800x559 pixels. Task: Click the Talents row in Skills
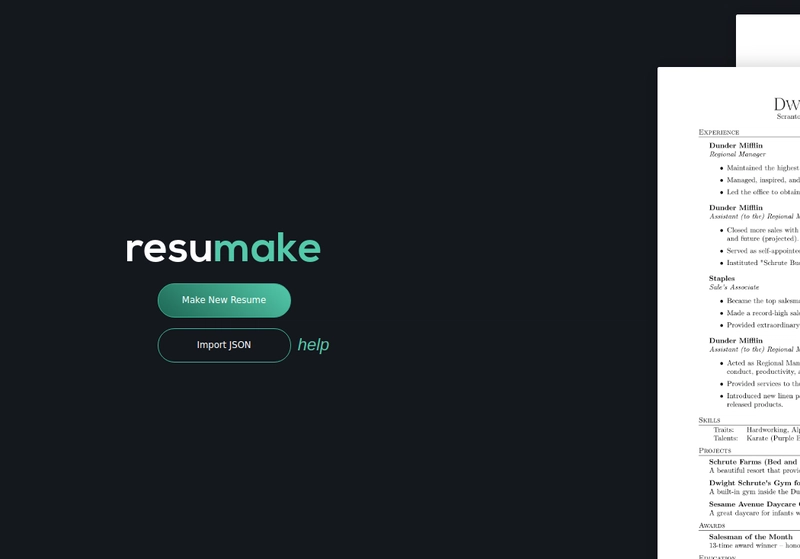coord(757,439)
